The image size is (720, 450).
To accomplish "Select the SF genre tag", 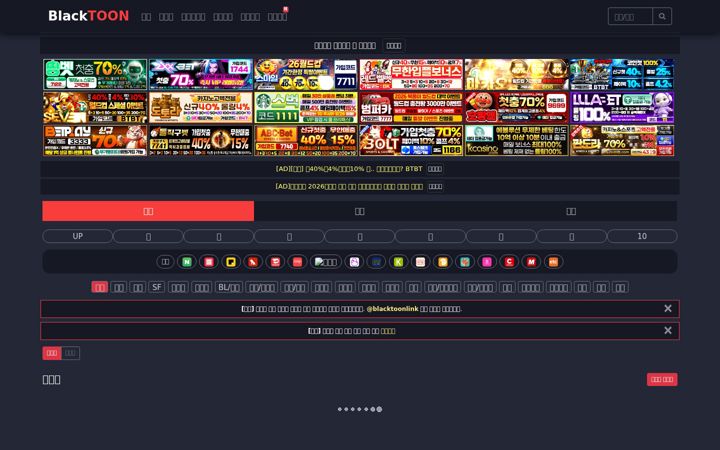I will click(157, 287).
